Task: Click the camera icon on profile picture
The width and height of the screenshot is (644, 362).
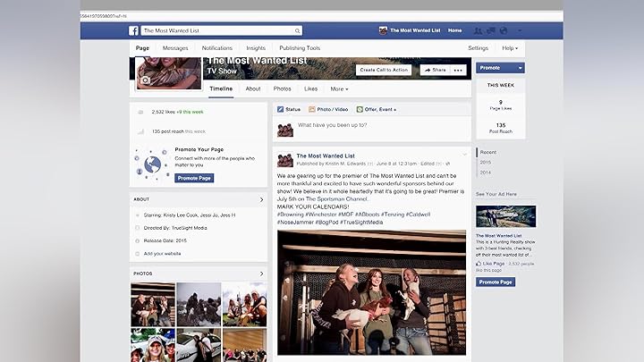Action: [x=146, y=80]
